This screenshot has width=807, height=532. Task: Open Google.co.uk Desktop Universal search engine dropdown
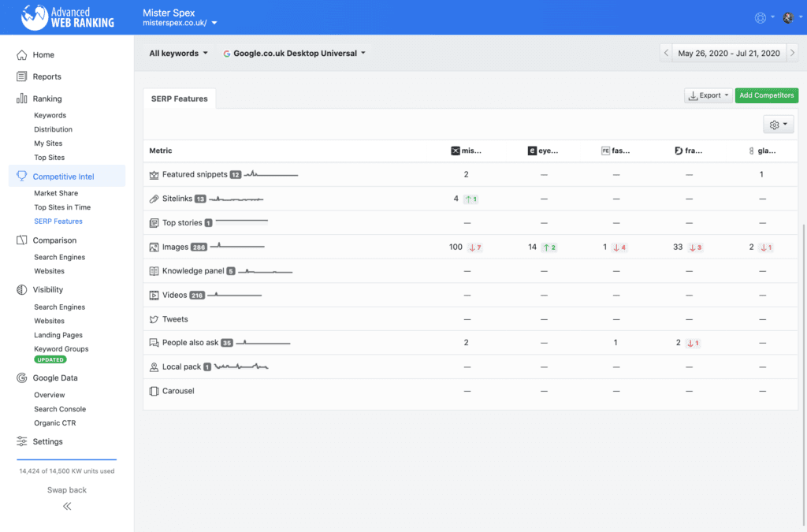click(x=295, y=53)
